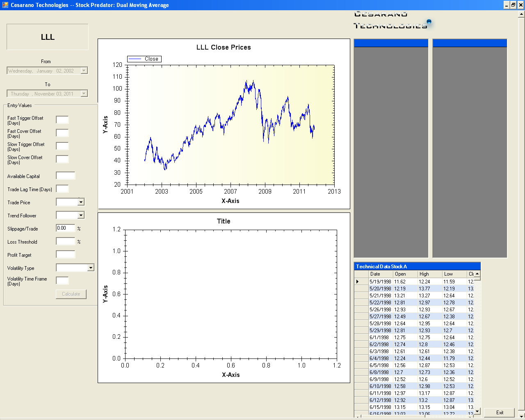This screenshot has width=525, height=420.
Task: Focus the Slippage/Trade input showing 0.00
Action: coord(66,228)
